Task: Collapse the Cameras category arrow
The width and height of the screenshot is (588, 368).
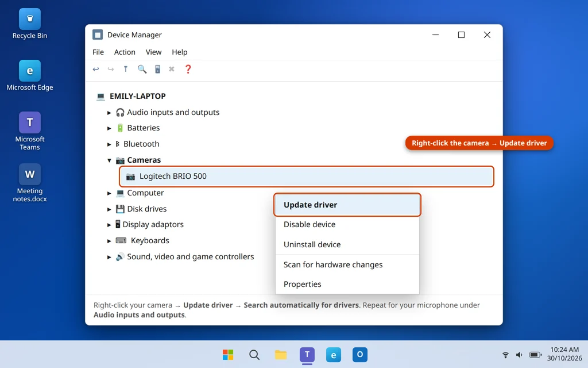Action: pyautogui.click(x=109, y=160)
